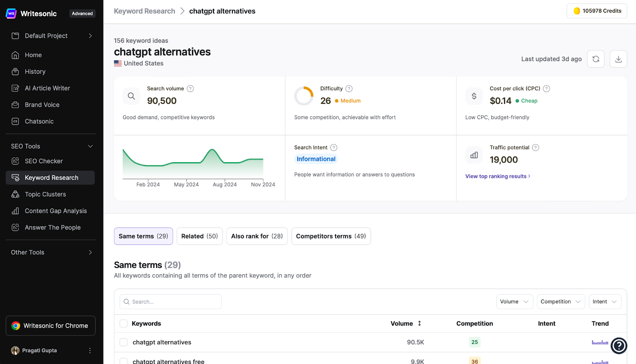The image size is (636, 364).
Task: Click the keyword search input field
Action: [171, 302]
